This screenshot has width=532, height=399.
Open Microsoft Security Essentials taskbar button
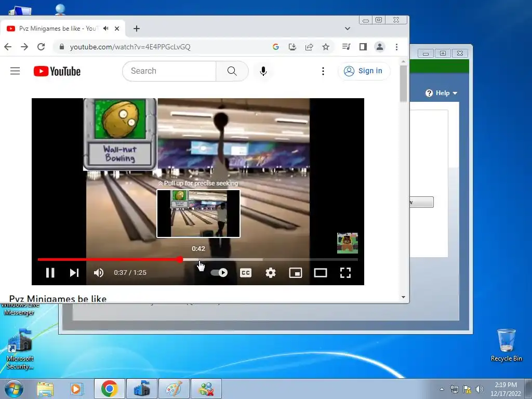coord(141,389)
